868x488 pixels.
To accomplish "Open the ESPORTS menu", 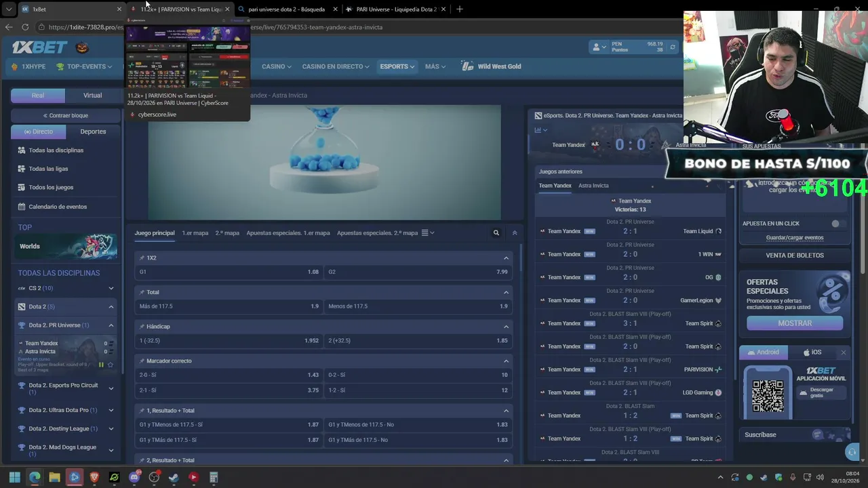I will pos(397,66).
